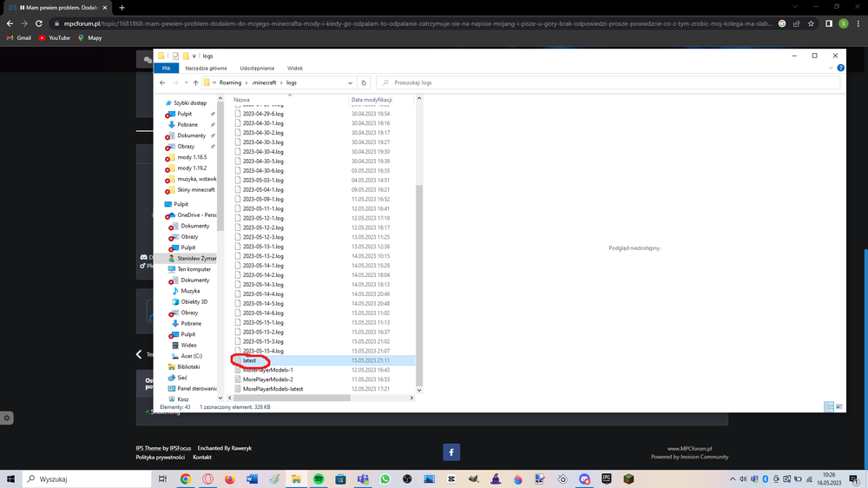Open Windows Start menu
Image resolution: width=868 pixels, height=488 pixels.
(10, 479)
